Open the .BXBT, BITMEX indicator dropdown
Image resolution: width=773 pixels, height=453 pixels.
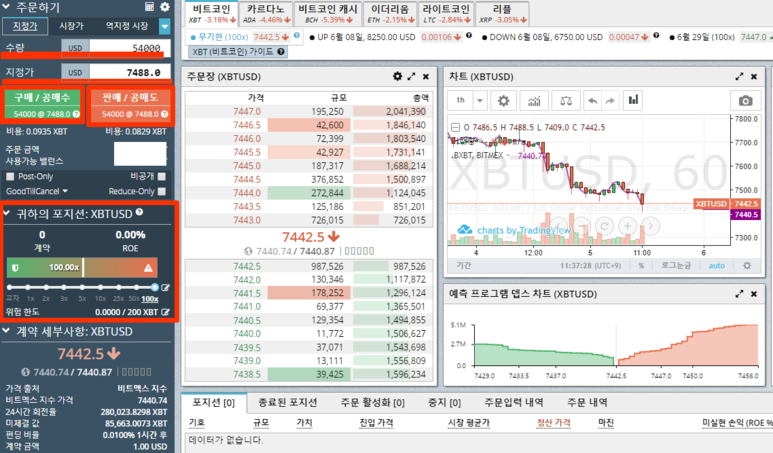click(508, 155)
